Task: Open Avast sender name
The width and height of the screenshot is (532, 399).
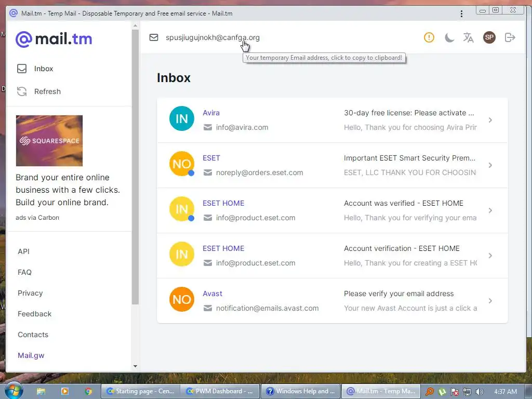Action: pyautogui.click(x=212, y=294)
